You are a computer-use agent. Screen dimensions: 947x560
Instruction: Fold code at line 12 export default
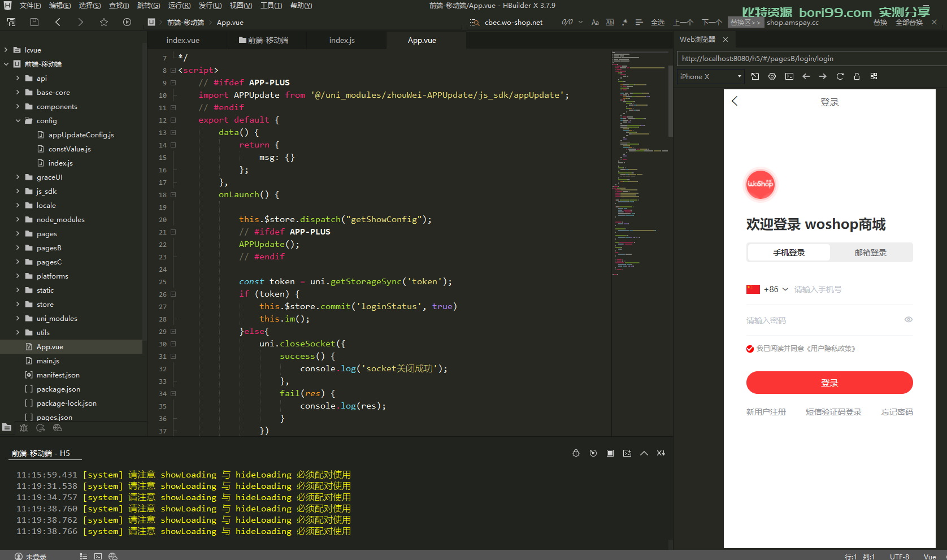173,120
